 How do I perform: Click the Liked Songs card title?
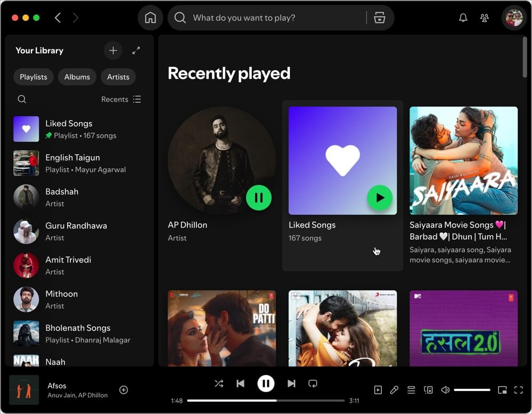312,225
